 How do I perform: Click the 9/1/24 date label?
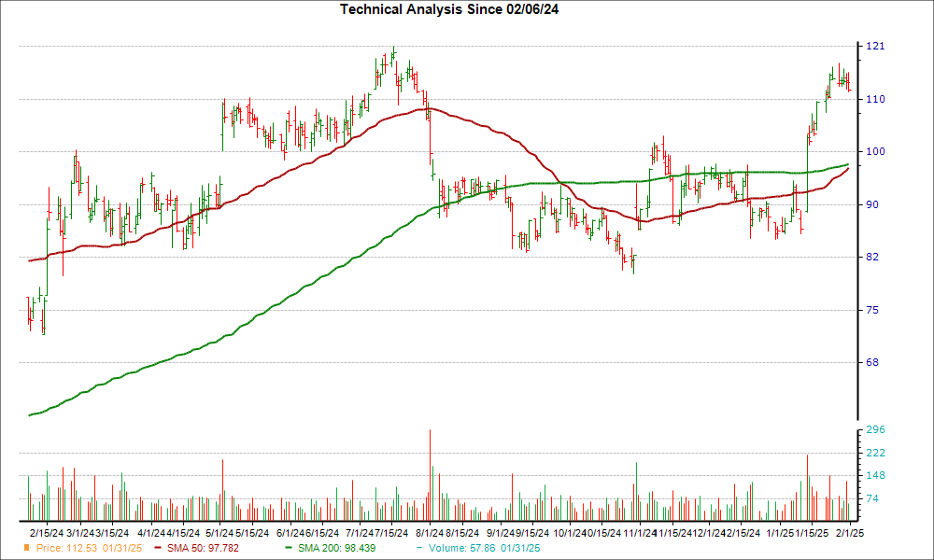(501, 533)
